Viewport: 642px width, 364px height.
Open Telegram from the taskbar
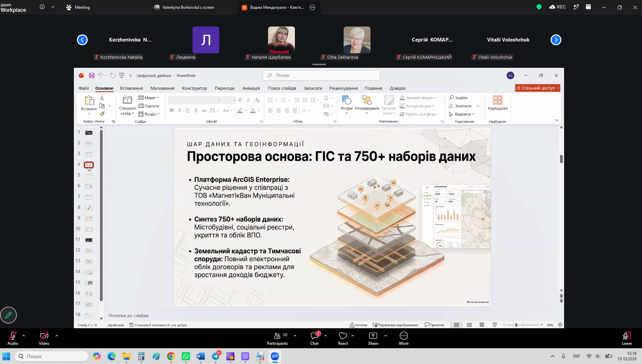tap(216, 356)
